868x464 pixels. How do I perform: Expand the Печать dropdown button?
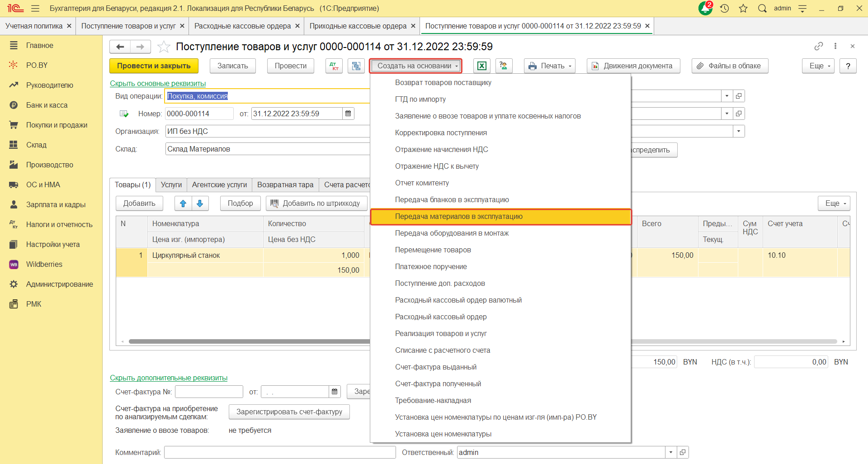click(x=550, y=66)
